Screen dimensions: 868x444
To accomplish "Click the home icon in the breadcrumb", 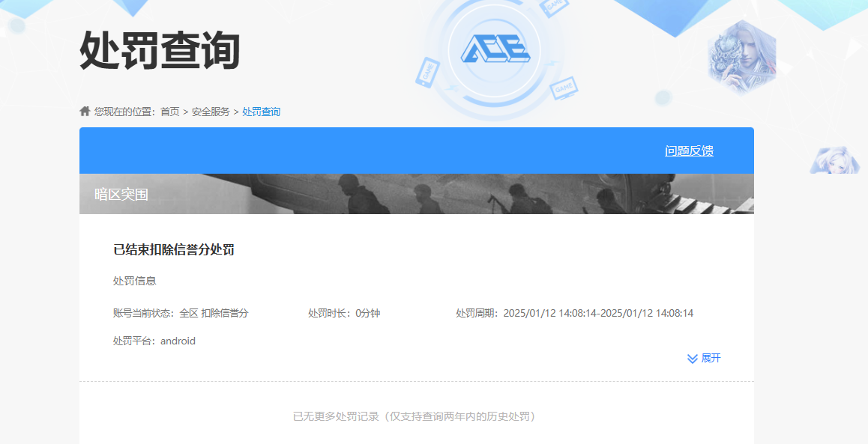I will 84,111.
